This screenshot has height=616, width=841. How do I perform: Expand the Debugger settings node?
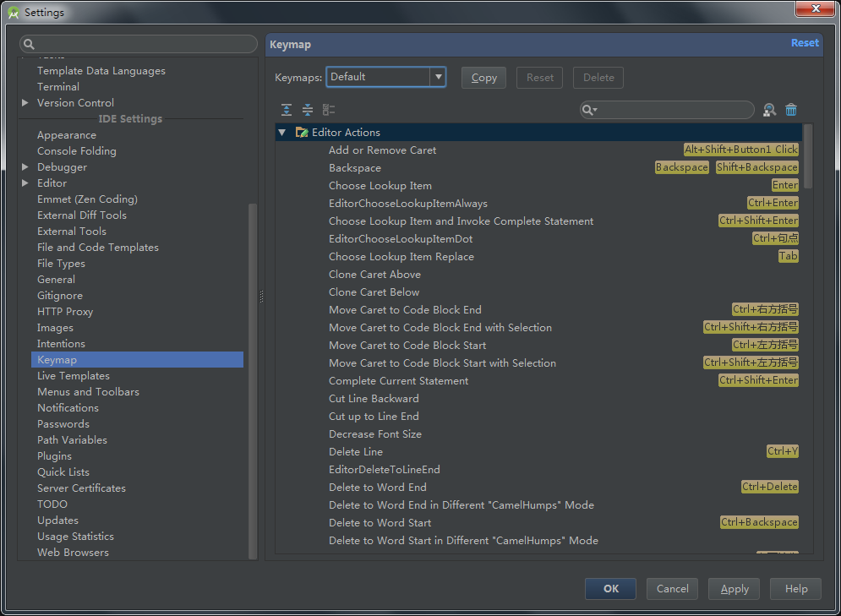25,167
